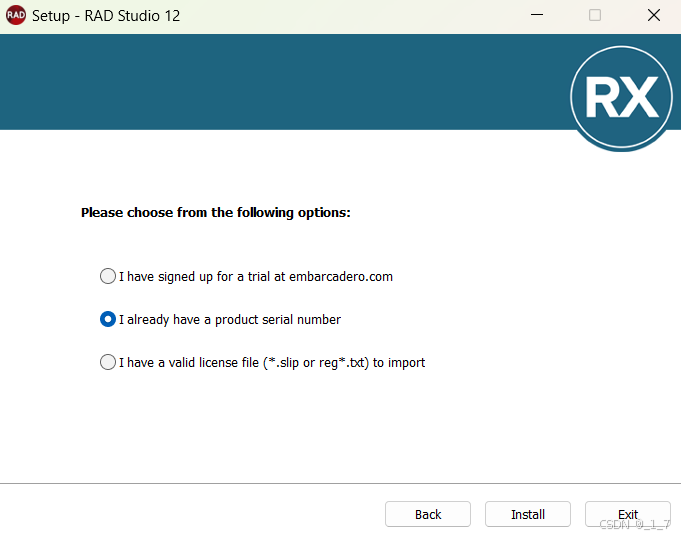Click the RX logo in the header banner
Image resolution: width=681 pixels, height=538 pixels.
621,98
